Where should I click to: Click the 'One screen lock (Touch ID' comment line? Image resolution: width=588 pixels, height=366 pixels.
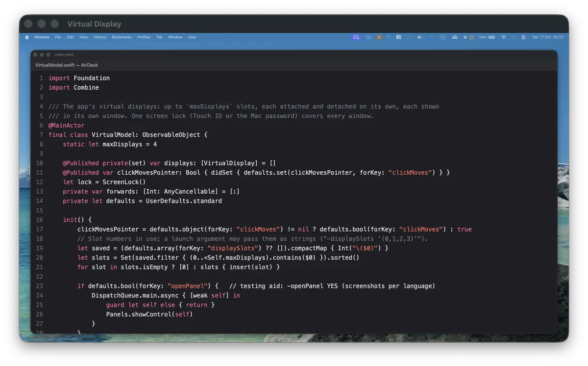[211, 116]
